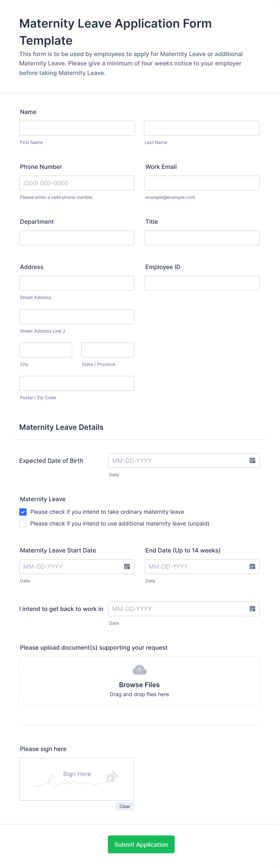Click the State / Province field
Screen dimensions: 279x868
[107, 350]
